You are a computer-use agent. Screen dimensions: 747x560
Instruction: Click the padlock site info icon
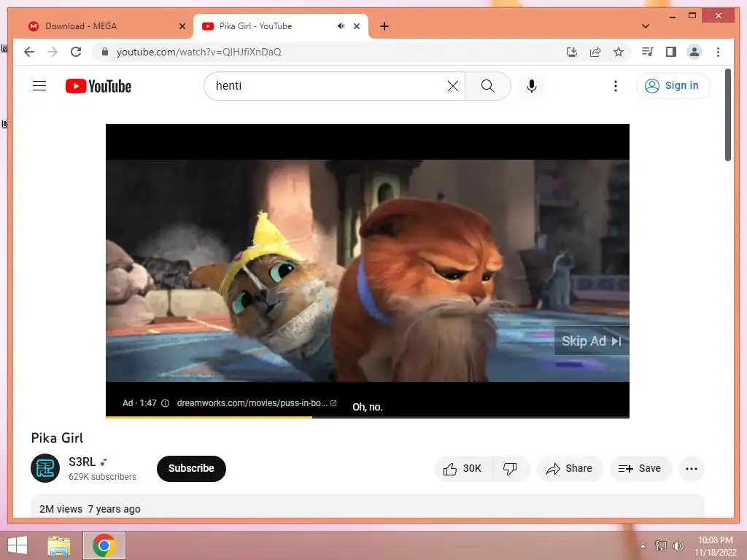(x=105, y=52)
